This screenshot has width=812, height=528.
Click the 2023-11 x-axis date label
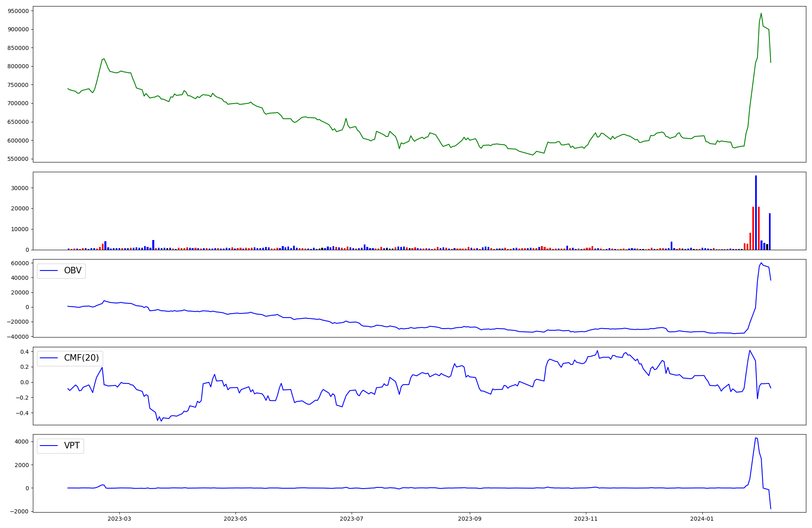point(586,519)
